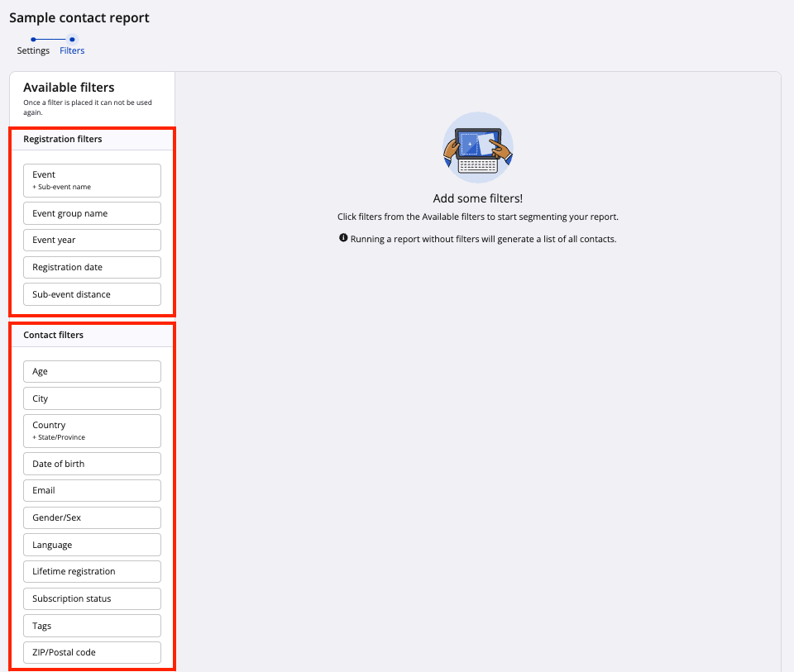794x672 pixels.
Task: Add the Event group name filter
Action: 92,213
